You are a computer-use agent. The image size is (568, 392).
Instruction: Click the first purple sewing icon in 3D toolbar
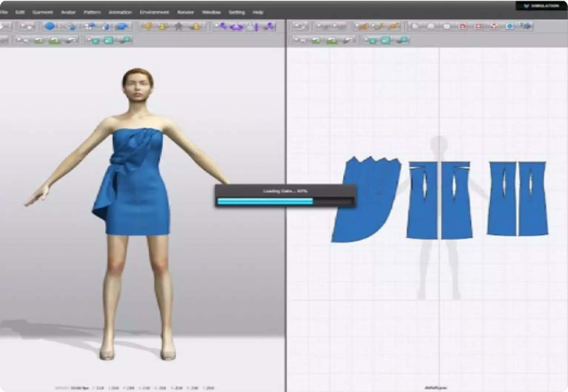pos(222,26)
